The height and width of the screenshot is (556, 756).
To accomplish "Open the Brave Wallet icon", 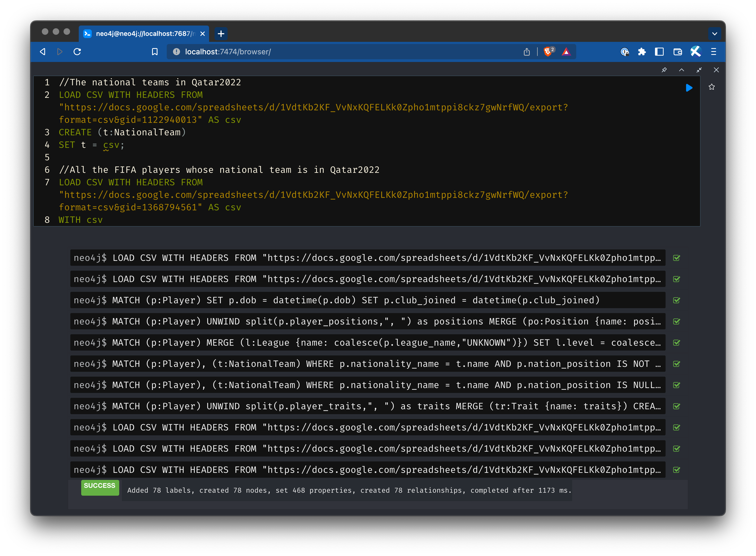I will pyautogui.click(x=677, y=52).
